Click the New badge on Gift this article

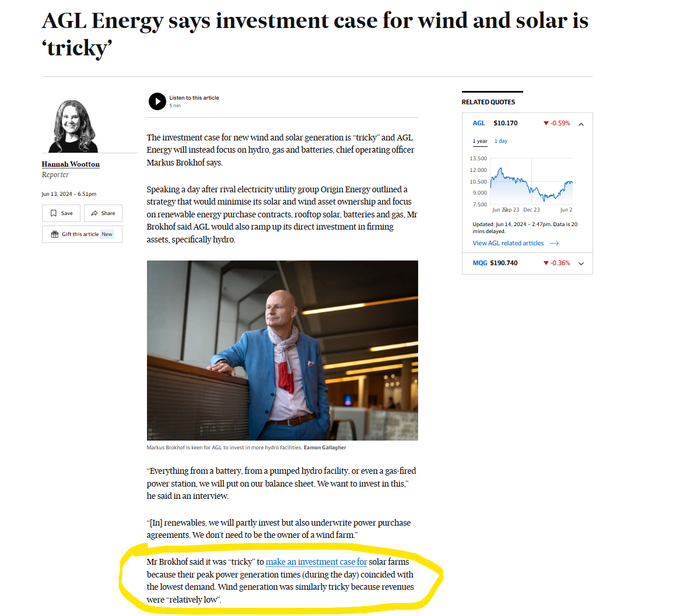click(x=107, y=234)
